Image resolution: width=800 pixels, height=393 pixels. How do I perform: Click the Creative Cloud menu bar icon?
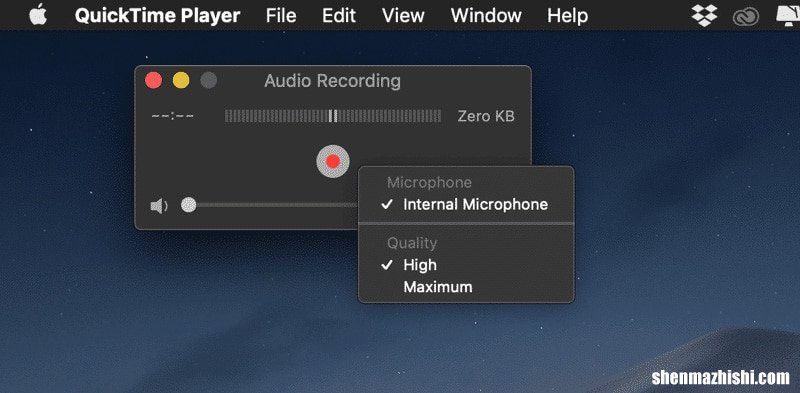[745, 17]
